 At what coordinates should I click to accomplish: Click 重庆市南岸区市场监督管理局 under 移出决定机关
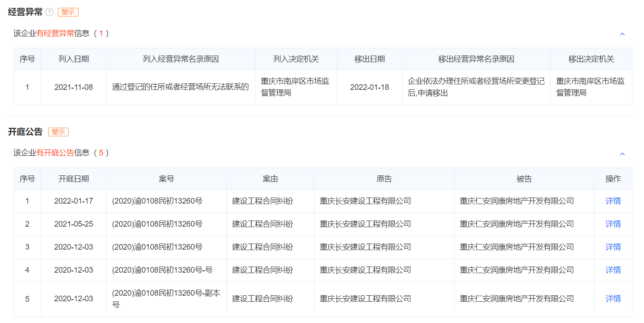[x=592, y=87]
